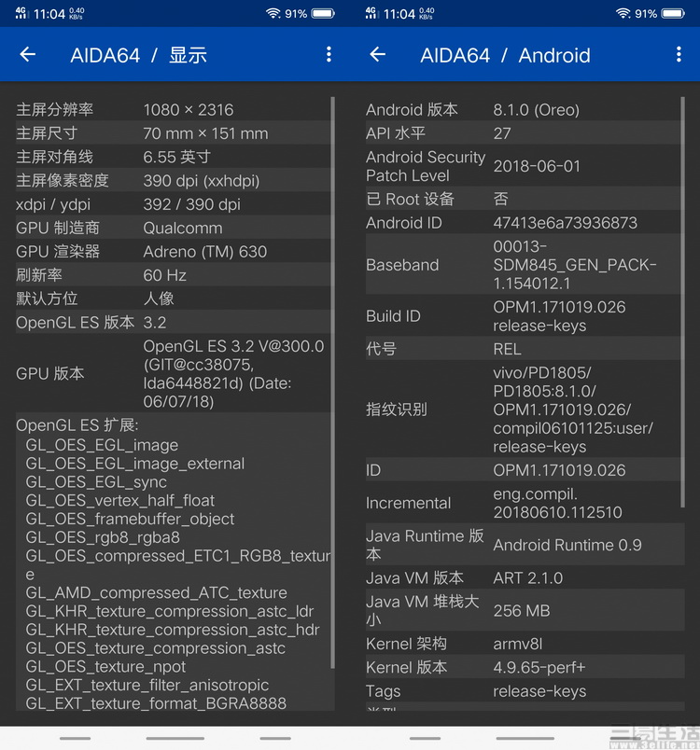Tap GL_OES_EGL_image_external extension entry
This screenshot has width=700, height=750.
135,464
